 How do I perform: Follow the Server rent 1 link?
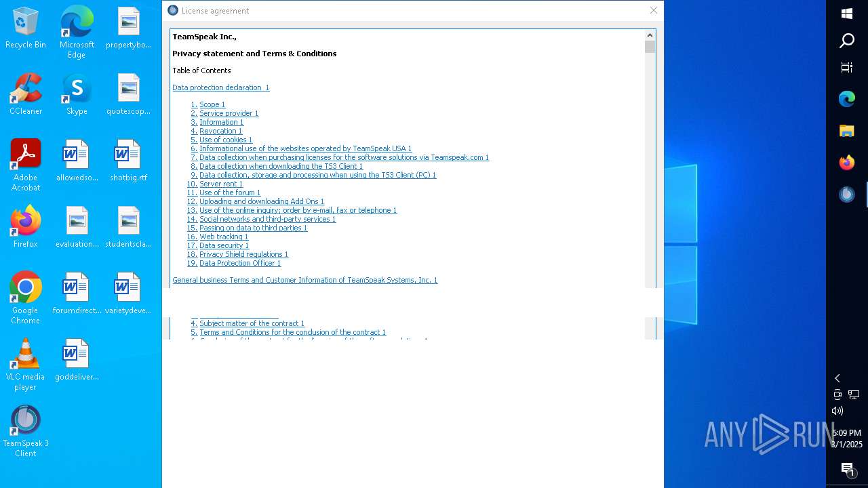click(x=221, y=184)
